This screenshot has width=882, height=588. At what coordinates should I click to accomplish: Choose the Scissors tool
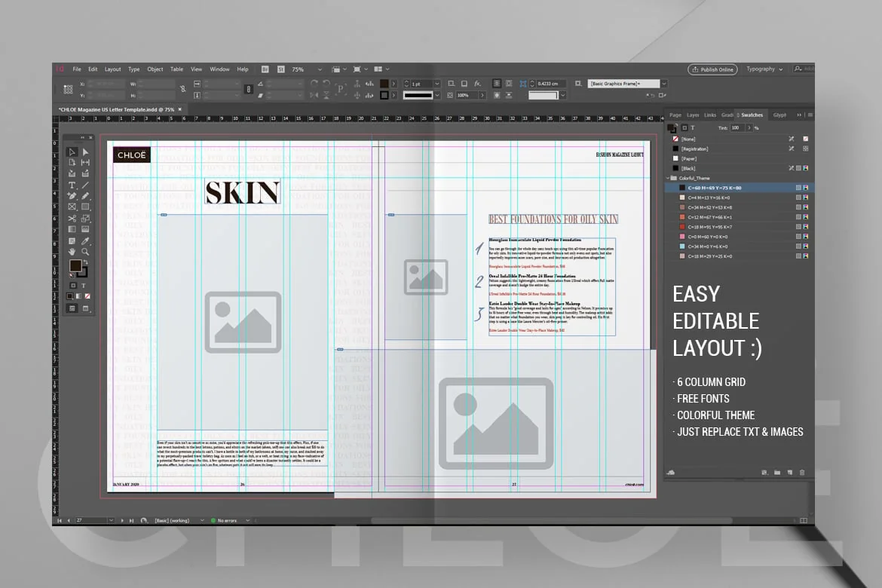tap(72, 219)
